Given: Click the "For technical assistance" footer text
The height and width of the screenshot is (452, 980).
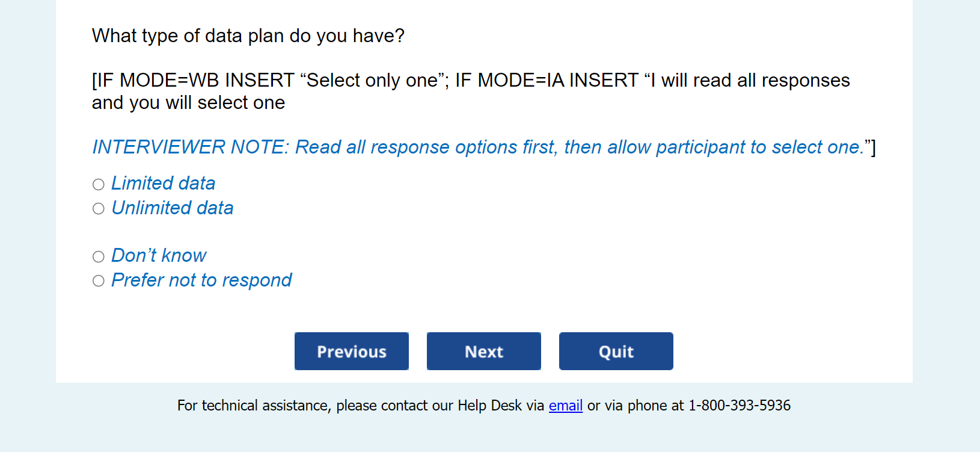Looking at the screenshot, I should (254, 406).
